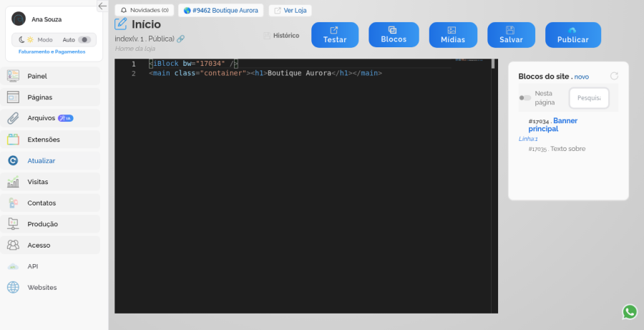Toggle the Nesta página switch
Screen dimensions: 644x330
tap(525, 98)
